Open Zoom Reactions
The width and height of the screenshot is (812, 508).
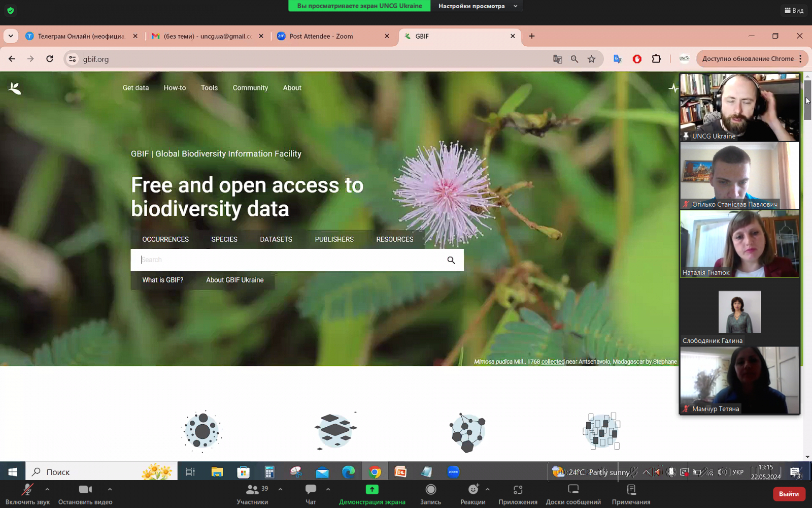point(473,494)
